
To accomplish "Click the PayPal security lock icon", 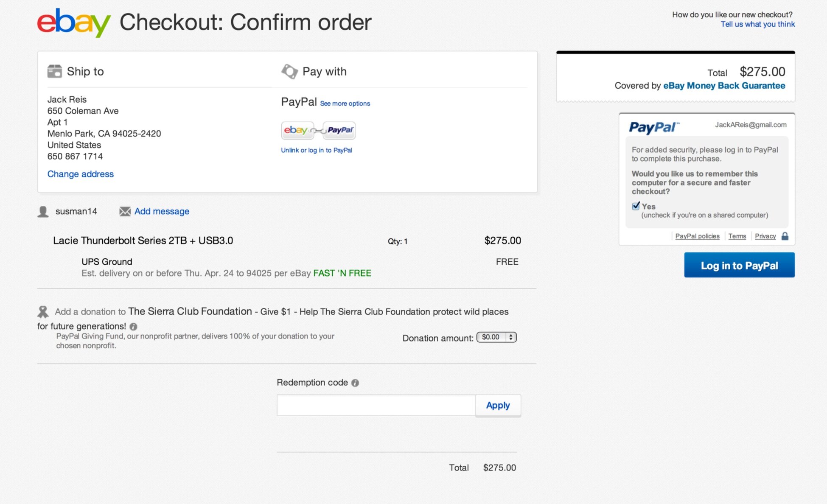I will pyautogui.click(x=785, y=236).
